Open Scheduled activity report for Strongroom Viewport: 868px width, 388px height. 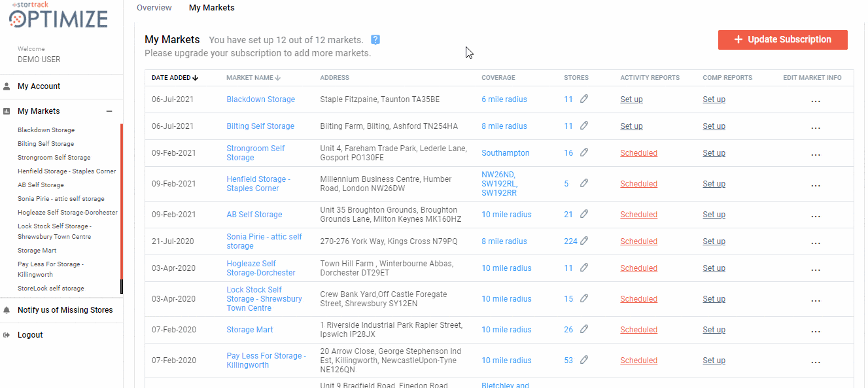coord(639,153)
